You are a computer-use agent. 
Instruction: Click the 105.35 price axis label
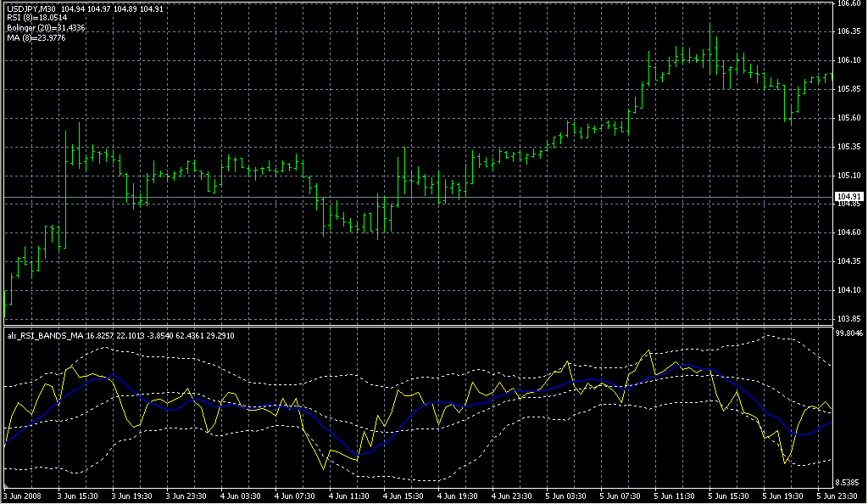pos(849,147)
